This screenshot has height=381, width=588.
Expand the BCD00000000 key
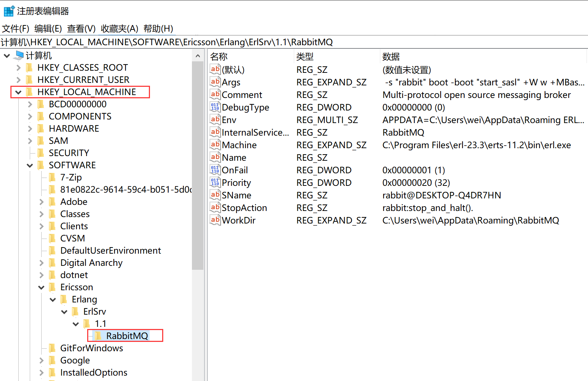coord(30,104)
